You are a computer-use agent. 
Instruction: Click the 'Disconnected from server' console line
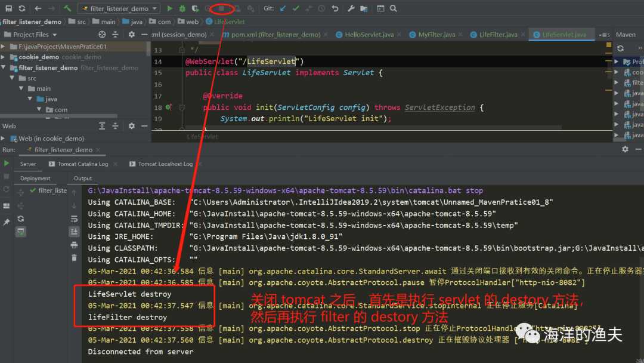pyautogui.click(x=141, y=352)
